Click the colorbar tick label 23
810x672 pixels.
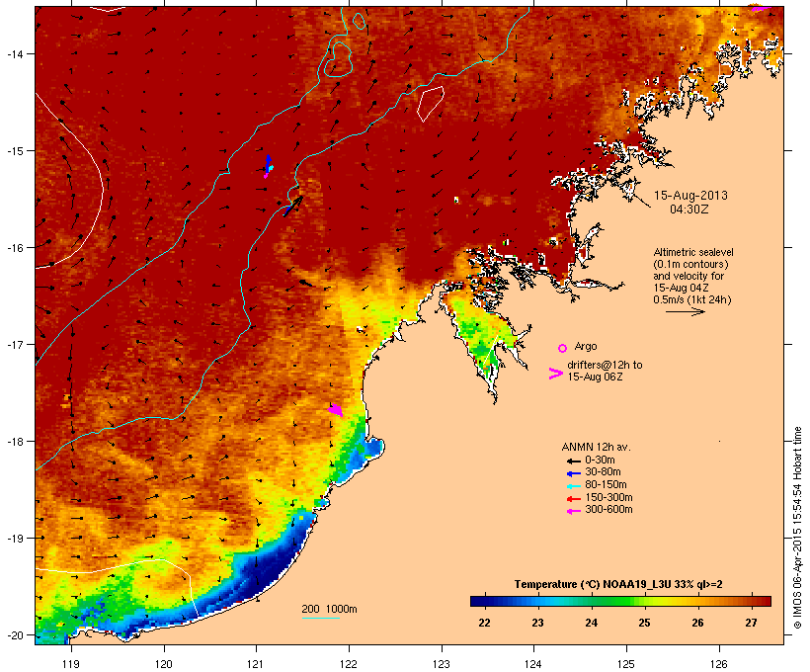(537, 623)
